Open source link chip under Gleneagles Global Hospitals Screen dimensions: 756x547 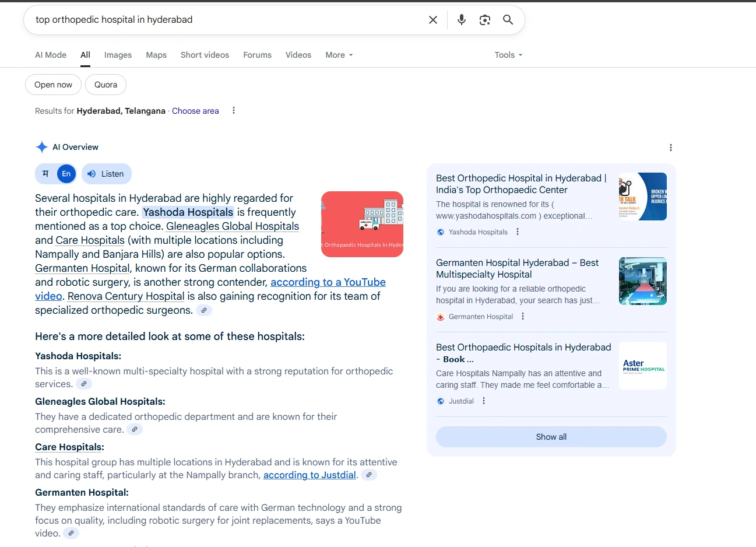pyautogui.click(x=135, y=429)
